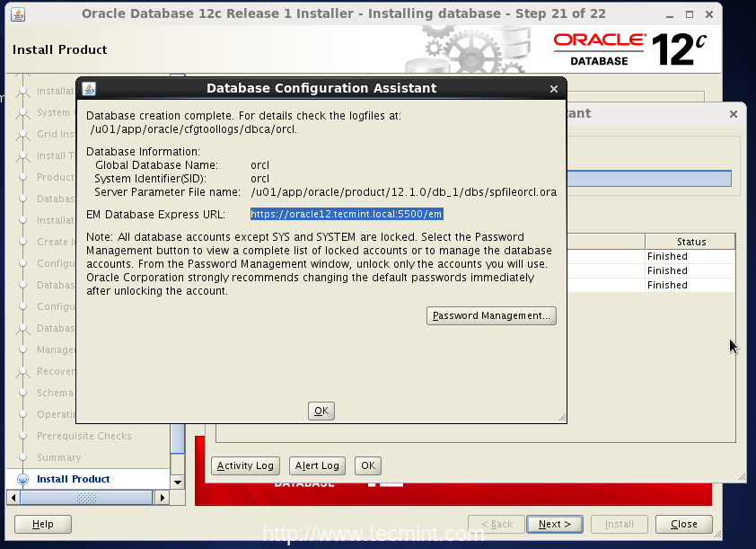Click the sidebar scroll-left arrow
Screen dimensions: 756x549
[13, 498]
